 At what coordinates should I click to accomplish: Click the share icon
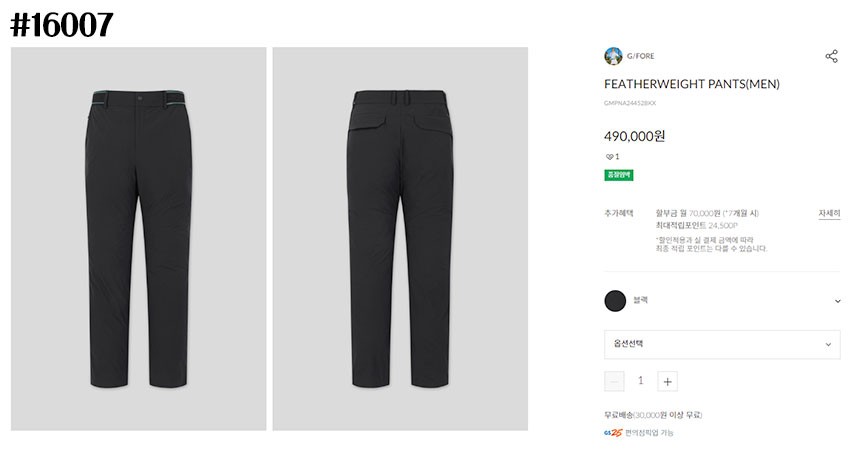click(831, 56)
